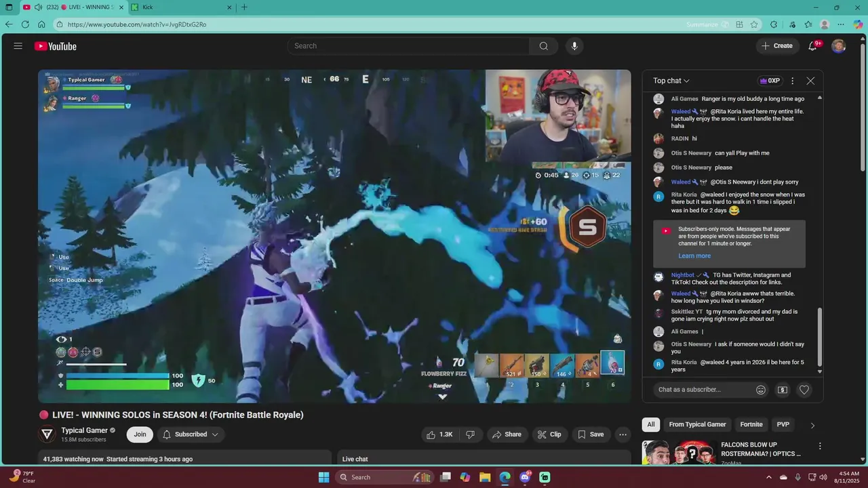Open the tab actions menu icon
The height and width of the screenshot is (488, 868).
pyautogui.click(x=9, y=7)
